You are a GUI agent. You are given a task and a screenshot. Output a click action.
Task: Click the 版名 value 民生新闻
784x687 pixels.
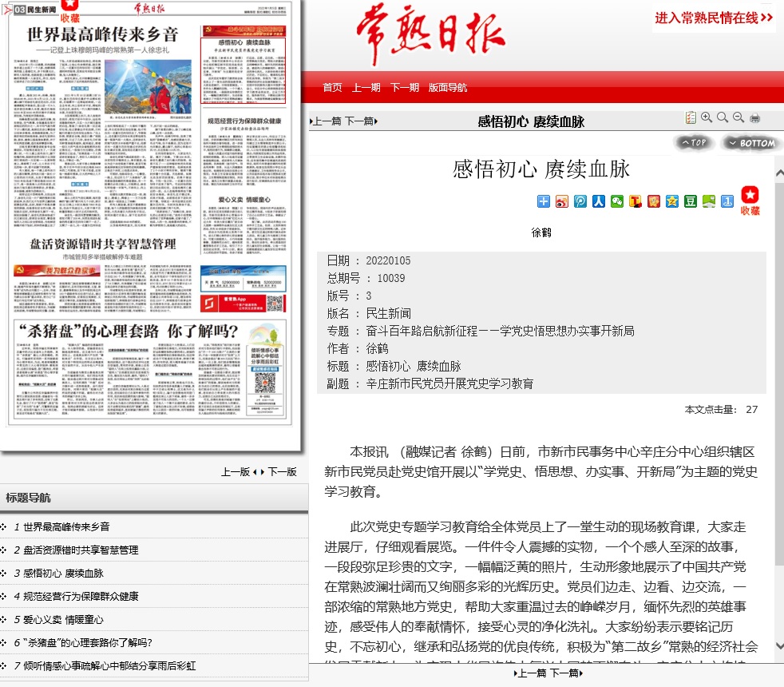(x=389, y=314)
